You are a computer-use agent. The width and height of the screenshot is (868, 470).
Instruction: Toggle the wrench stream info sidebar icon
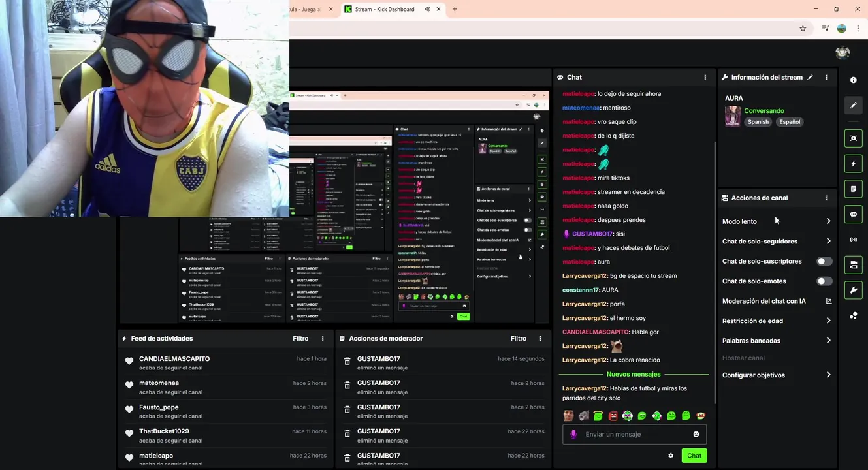coord(853,290)
